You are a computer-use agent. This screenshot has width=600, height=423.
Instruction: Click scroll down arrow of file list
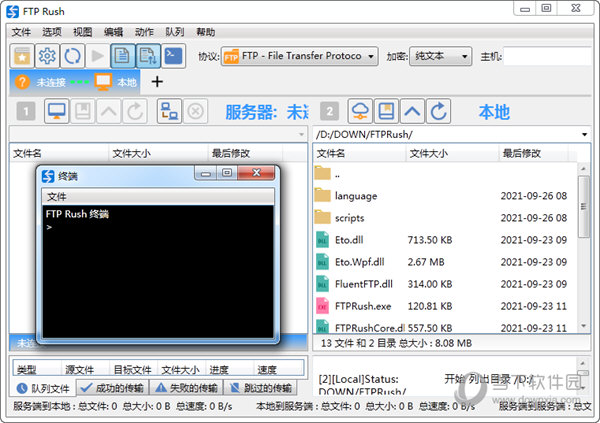[584, 326]
